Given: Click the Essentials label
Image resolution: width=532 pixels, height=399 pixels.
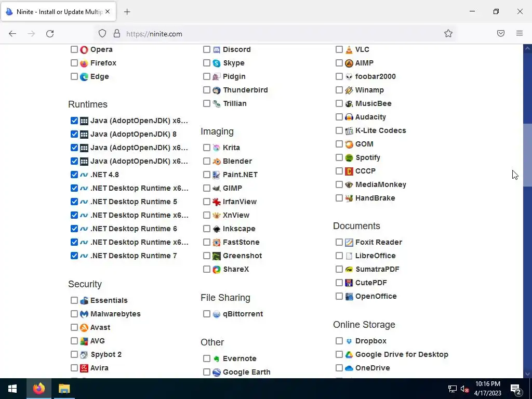Looking at the screenshot, I should pos(109,300).
